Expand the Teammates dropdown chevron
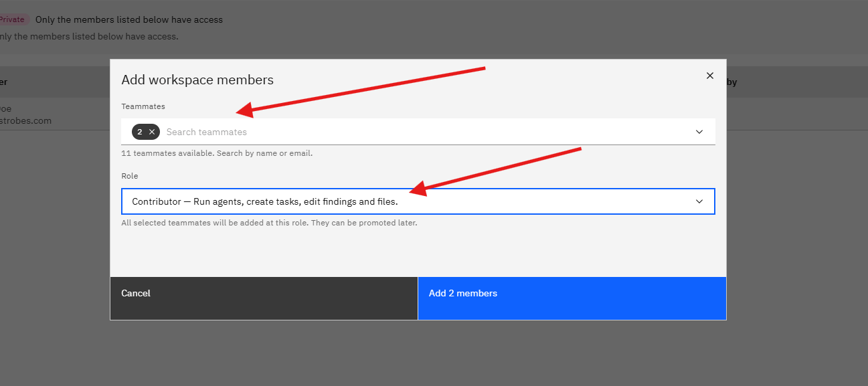This screenshot has height=386, width=868. (699, 132)
